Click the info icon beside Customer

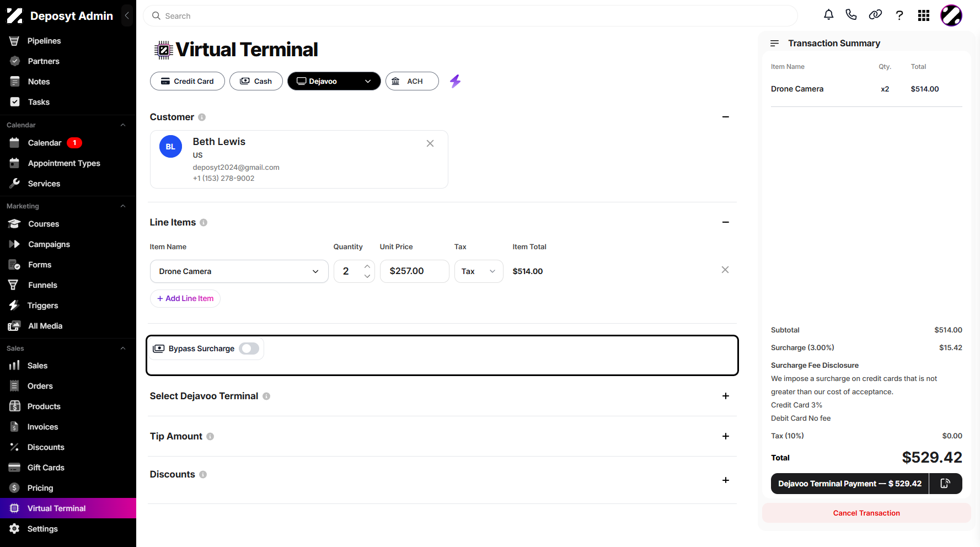pyautogui.click(x=202, y=117)
